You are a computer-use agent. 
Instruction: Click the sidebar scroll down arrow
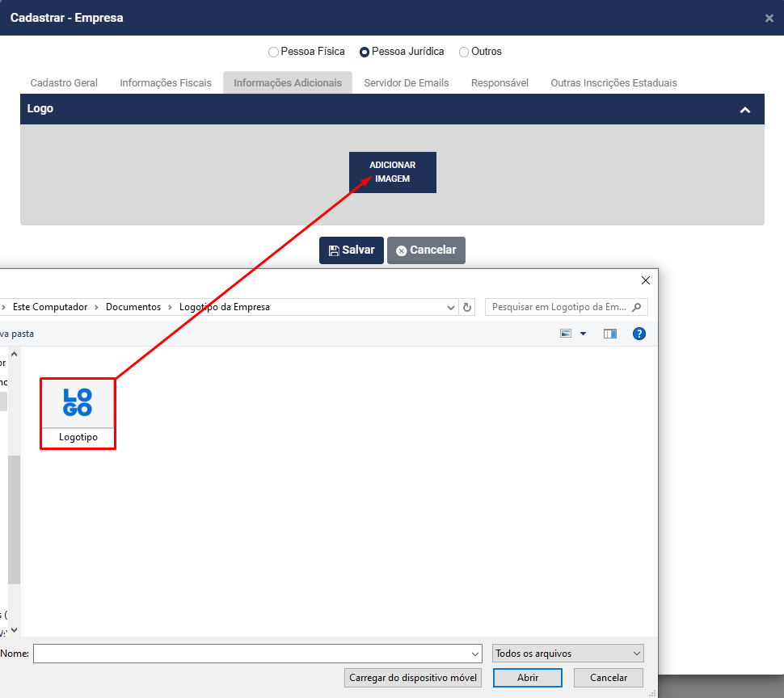(x=14, y=630)
